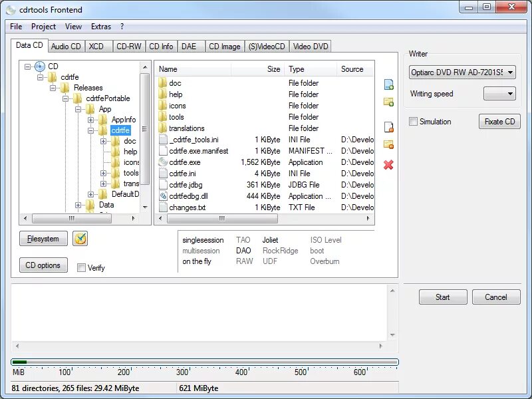
Task: Click the Releases folder icon in tree
Action: [x=65, y=88]
